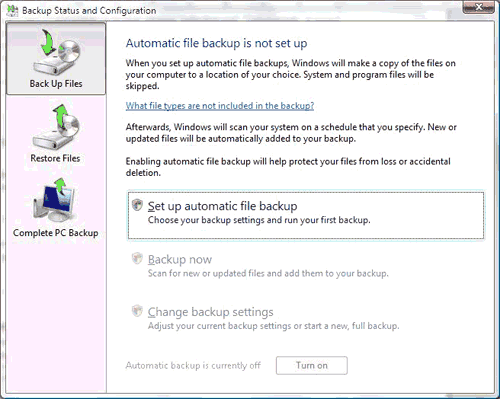
Task: Click 'Scan for new or updated files' description
Action: (x=268, y=274)
